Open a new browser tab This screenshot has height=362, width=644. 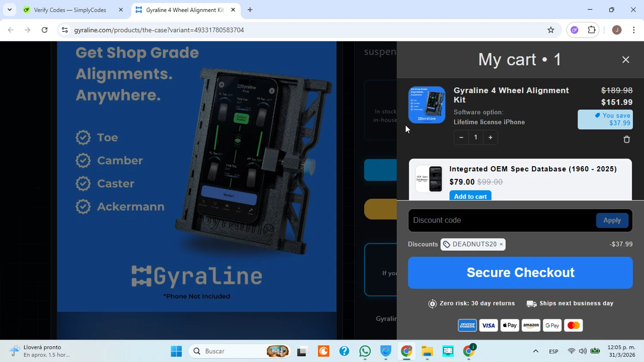[250, 10]
